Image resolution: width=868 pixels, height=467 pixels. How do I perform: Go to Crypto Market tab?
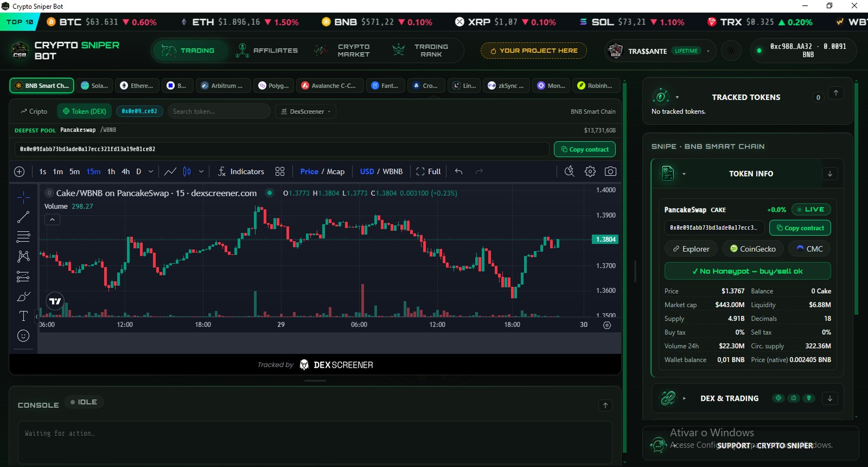tap(343, 51)
